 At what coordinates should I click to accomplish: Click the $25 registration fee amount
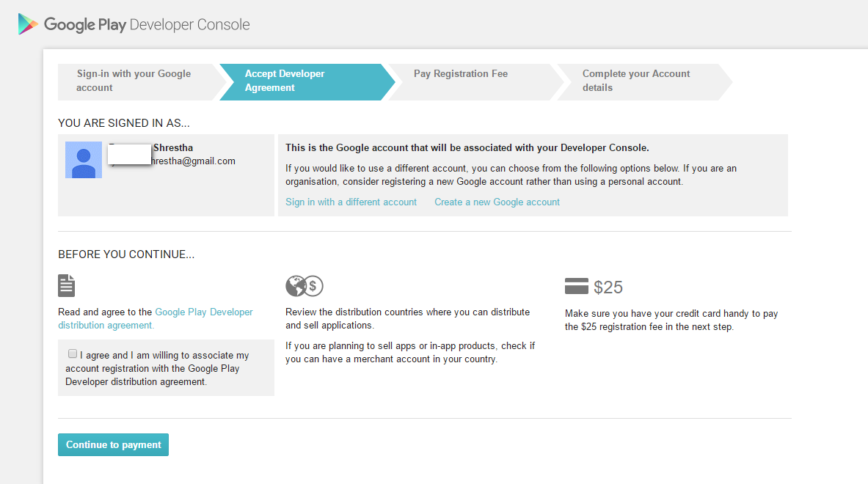(608, 287)
